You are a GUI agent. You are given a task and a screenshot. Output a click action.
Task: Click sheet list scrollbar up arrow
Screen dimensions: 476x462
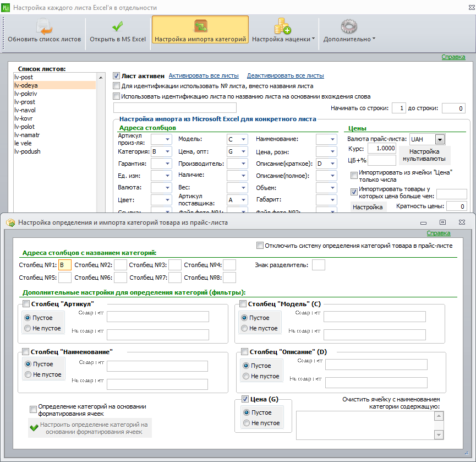(101, 78)
